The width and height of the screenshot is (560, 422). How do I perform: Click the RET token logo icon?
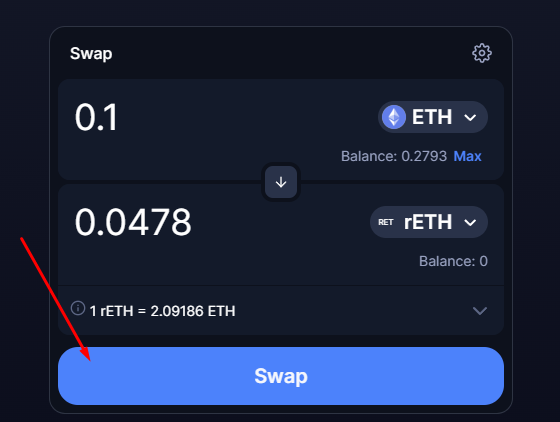pyautogui.click(x=386, y=222)
